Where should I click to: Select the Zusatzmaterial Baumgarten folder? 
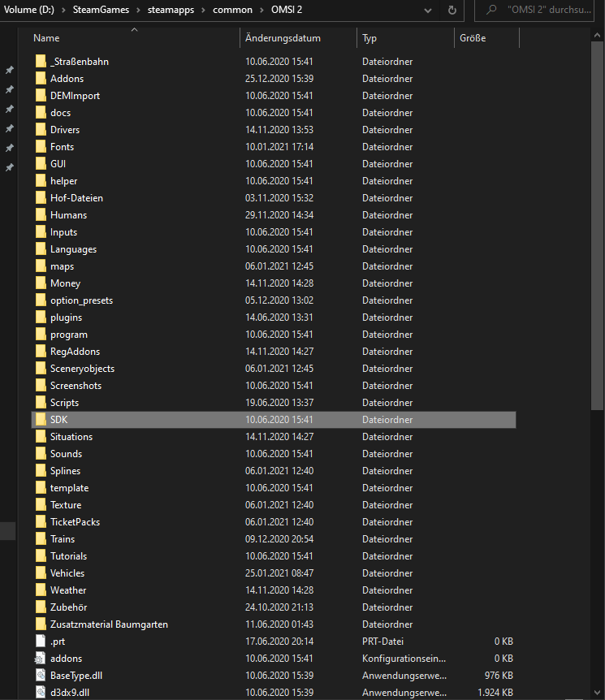coord(109,624)
